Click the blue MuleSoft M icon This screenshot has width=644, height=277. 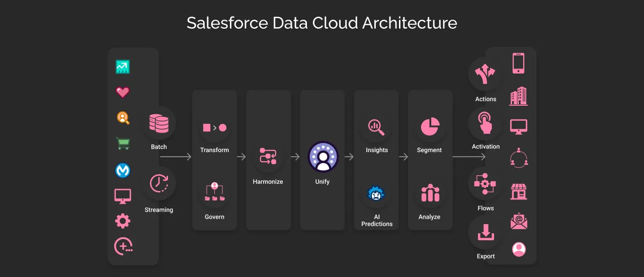pos(123,171)
